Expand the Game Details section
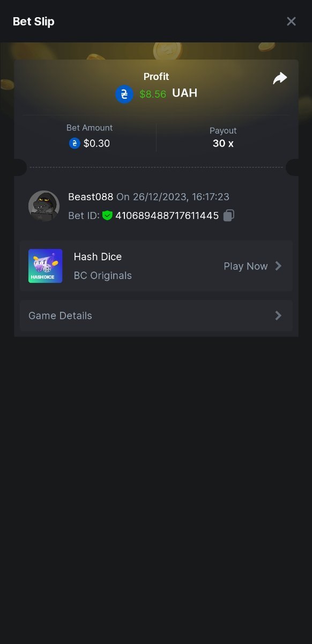 (x=156, y=316)
